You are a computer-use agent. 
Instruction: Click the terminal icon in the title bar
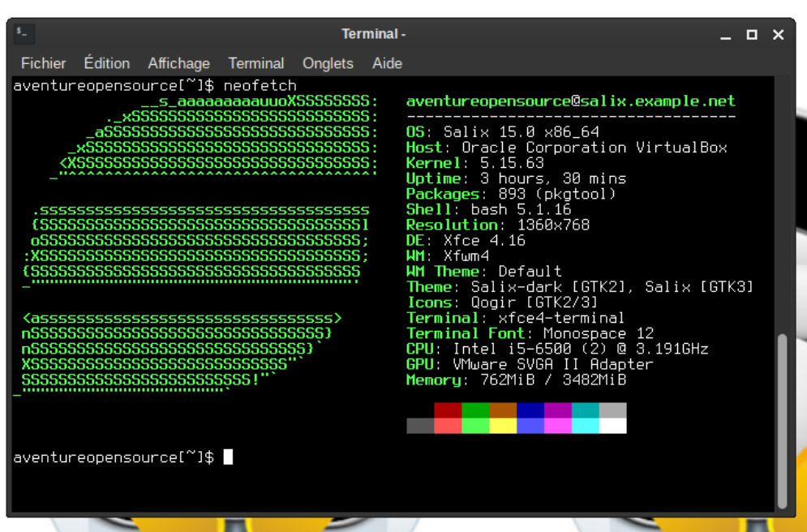pyautogui.click(x=24, y=34)
